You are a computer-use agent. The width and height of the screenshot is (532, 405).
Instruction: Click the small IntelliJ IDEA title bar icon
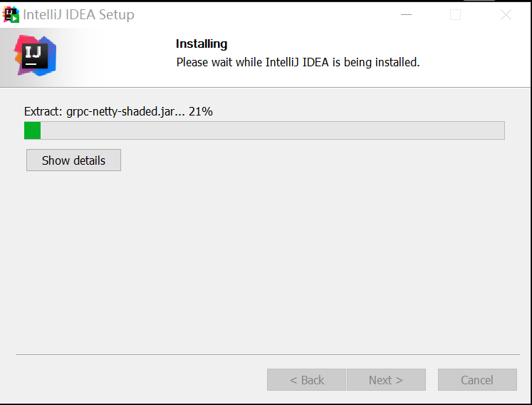[x=11, y=14]
